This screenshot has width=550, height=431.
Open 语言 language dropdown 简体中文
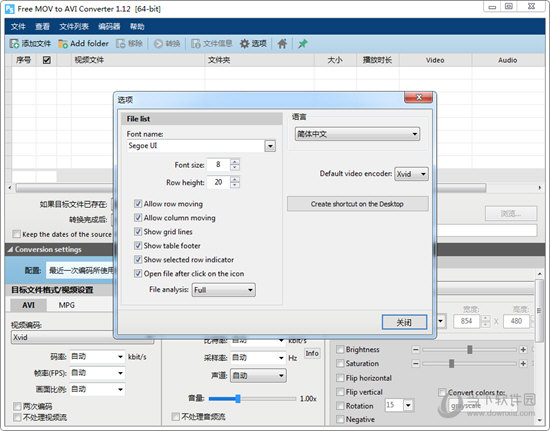(x=357, y=134)
